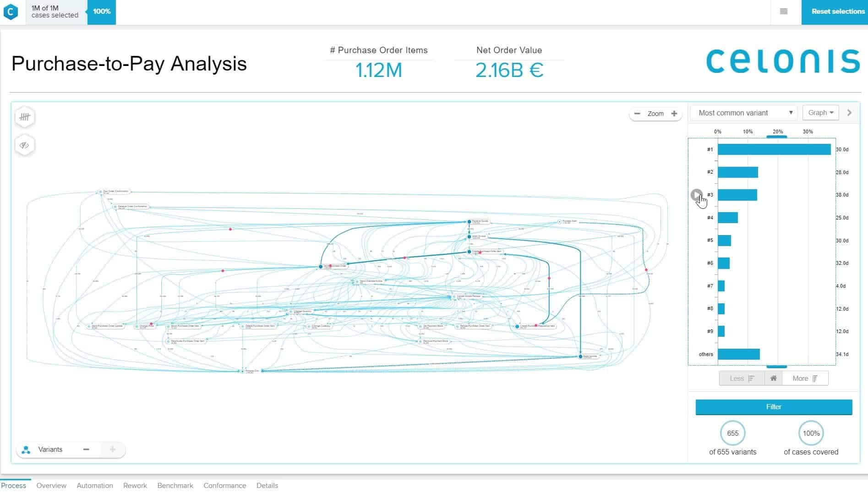Click the home reset icon
The image size is (868, 493).
click(x=773, y=378)
